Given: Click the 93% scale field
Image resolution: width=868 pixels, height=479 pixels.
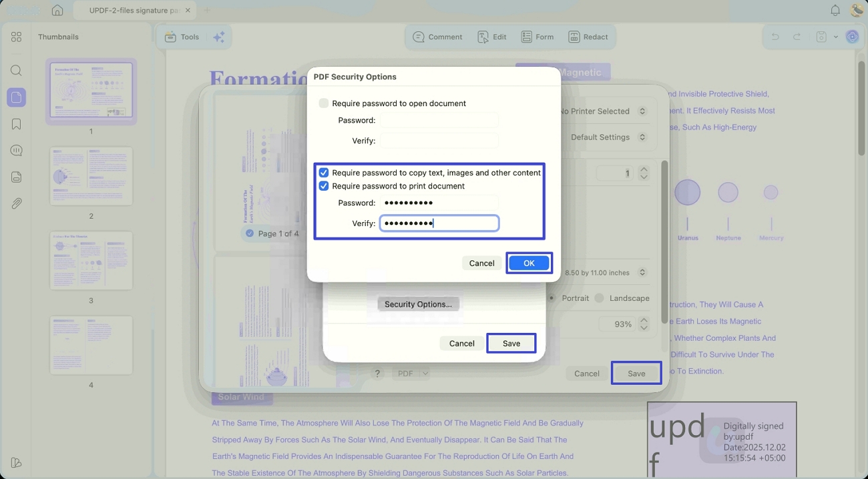Looking at the screenshot, I should 616,324.
